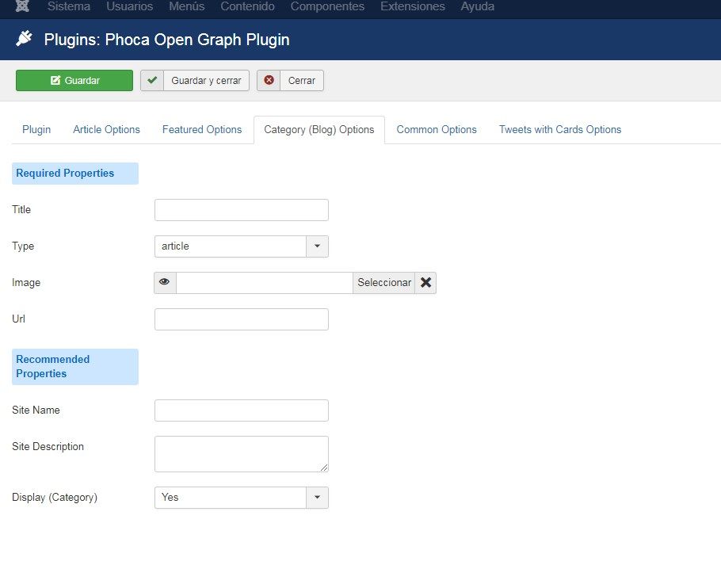The image size is (721, 588).
Task: Click the red X icon on Cerrar
Action: (269, 81)
